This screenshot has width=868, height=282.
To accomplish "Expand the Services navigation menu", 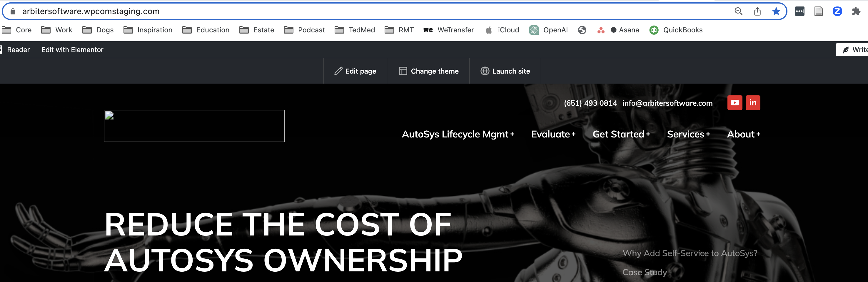I will (x=688, y=134).
